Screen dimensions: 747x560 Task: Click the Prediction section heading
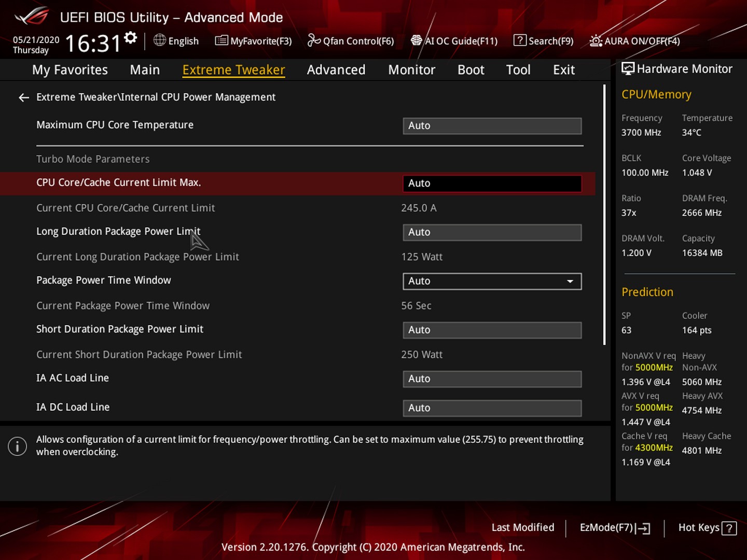(647, 292)
